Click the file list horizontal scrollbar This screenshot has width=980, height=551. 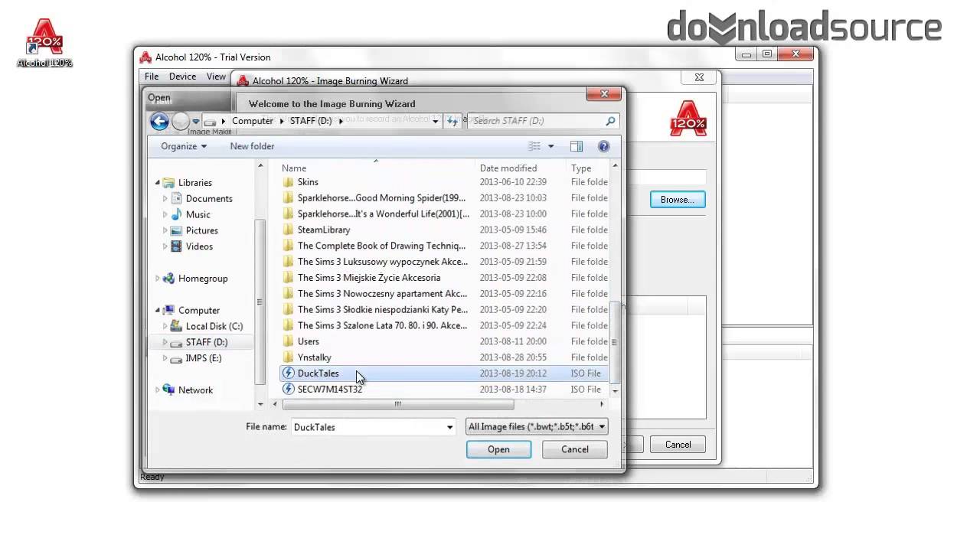click(x=397, y=404)
